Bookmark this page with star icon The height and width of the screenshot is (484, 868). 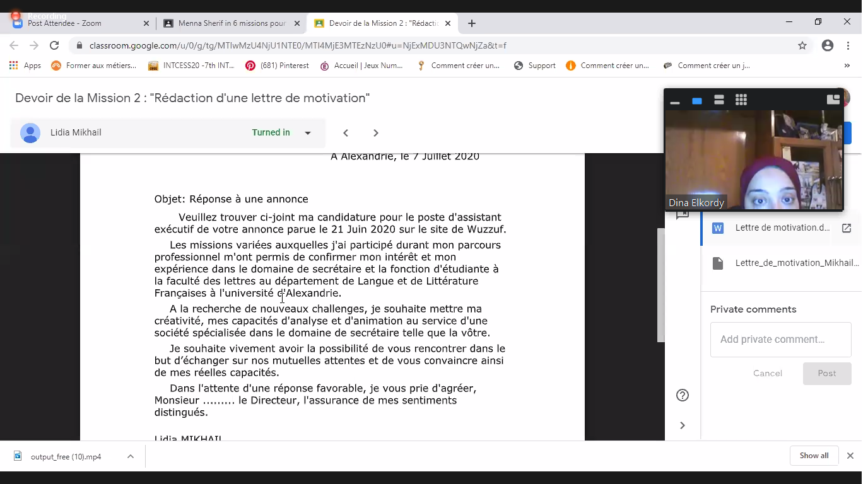tap(802, 45)
